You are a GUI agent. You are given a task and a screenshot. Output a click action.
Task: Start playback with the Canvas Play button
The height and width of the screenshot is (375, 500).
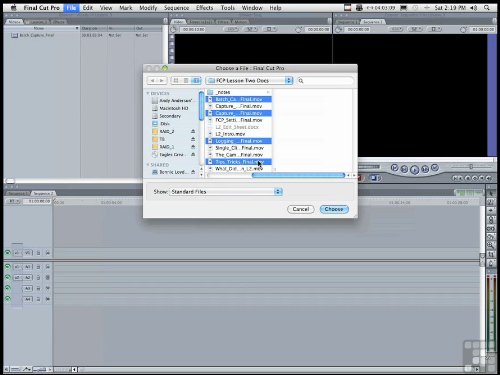(414, 170)
